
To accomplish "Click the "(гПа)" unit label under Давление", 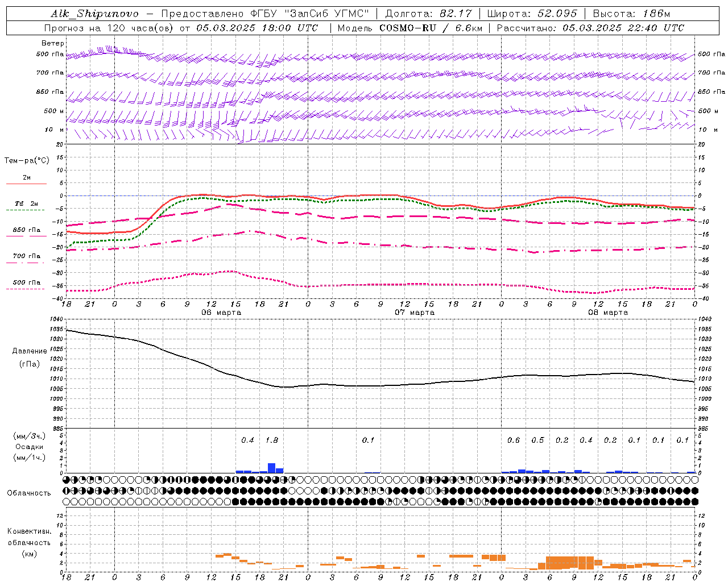I will [x=30, y=364].
